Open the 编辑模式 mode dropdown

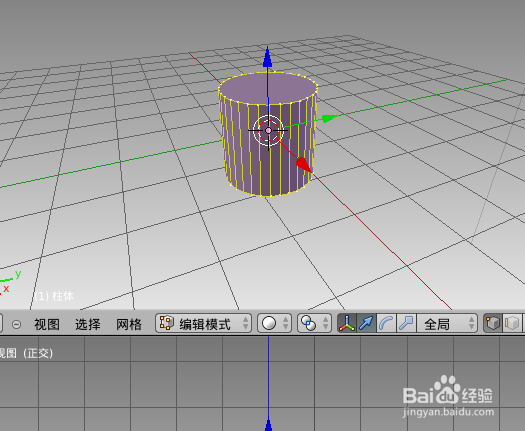pos(204,323)
